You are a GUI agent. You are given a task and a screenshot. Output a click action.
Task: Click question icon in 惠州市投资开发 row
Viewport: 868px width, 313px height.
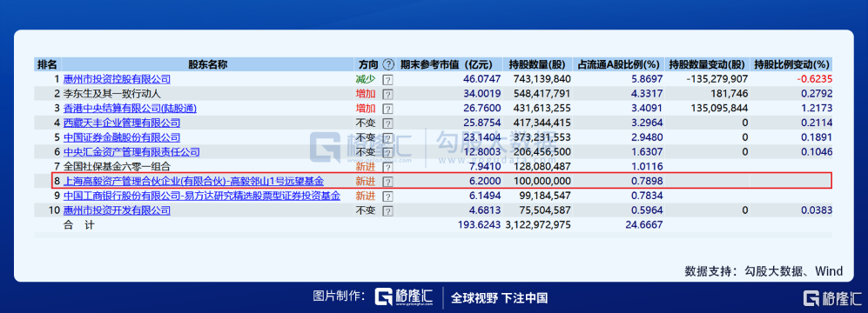click(388, 210)
